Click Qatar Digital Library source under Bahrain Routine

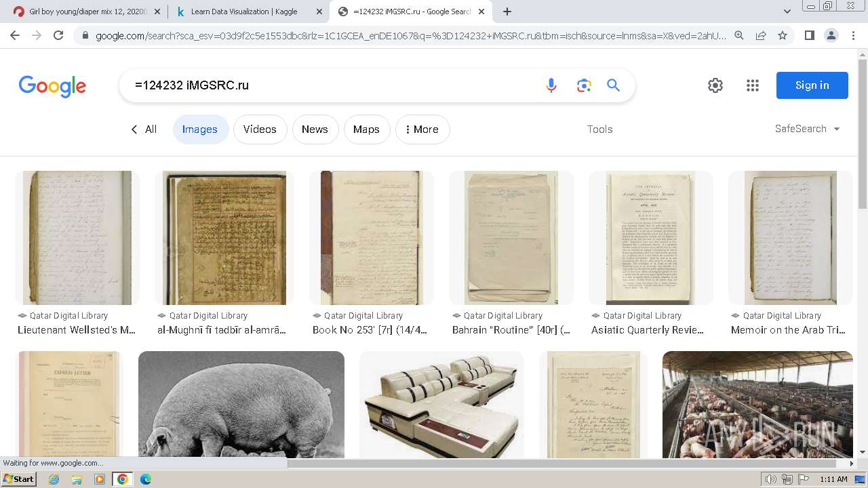click(x=503, y=316)
